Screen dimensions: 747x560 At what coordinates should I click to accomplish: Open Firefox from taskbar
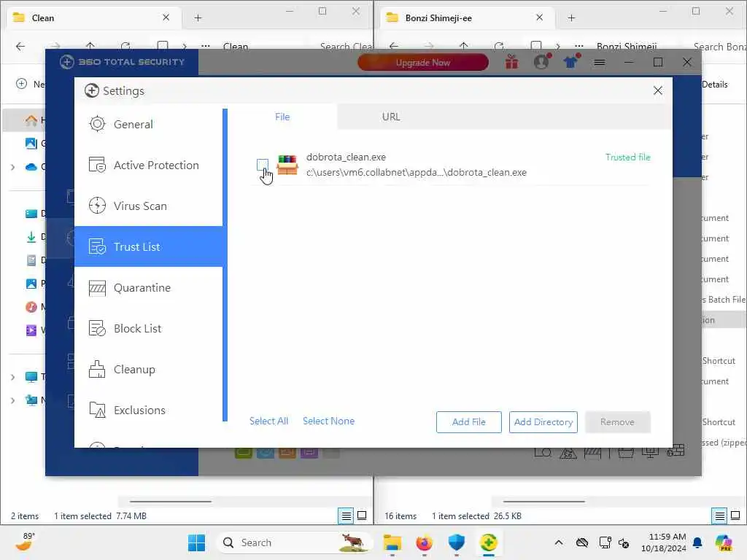point(424,542)
